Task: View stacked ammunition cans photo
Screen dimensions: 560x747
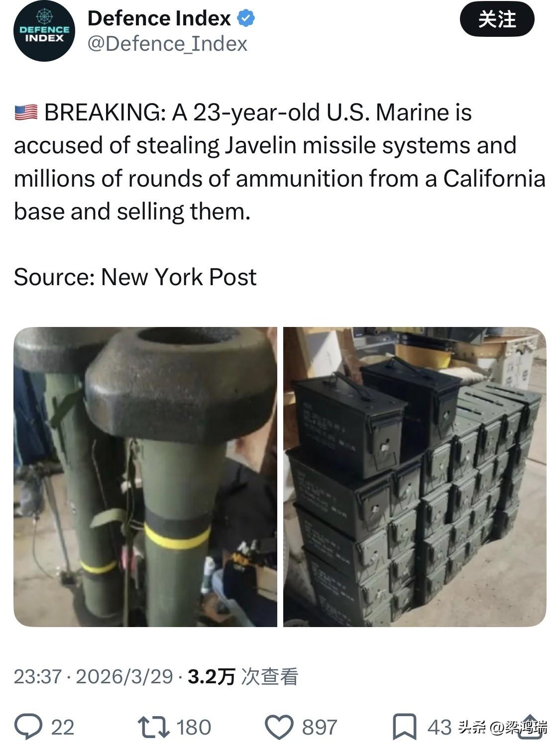Action: click(415, 477)
